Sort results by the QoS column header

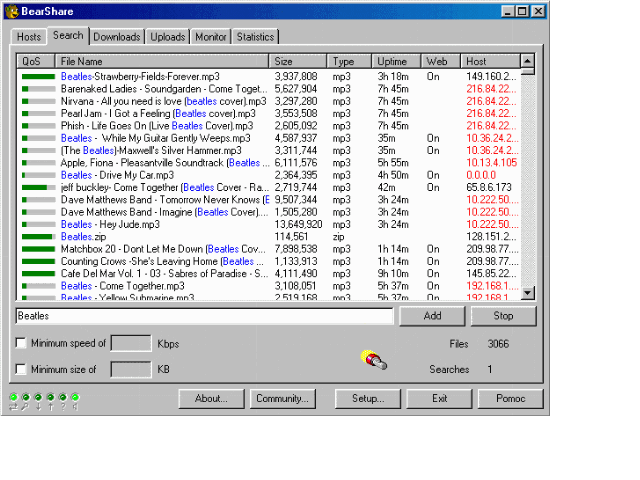(x=36, y=61)
